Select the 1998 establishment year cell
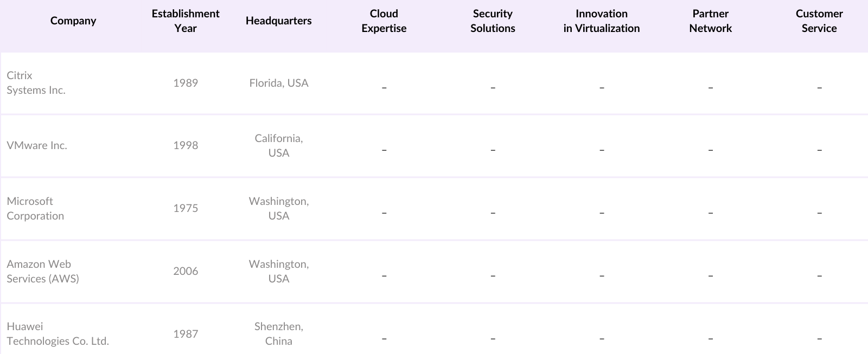Image resolution: width=868 pixels, height=354 pixels. click(x=186, y=145)
